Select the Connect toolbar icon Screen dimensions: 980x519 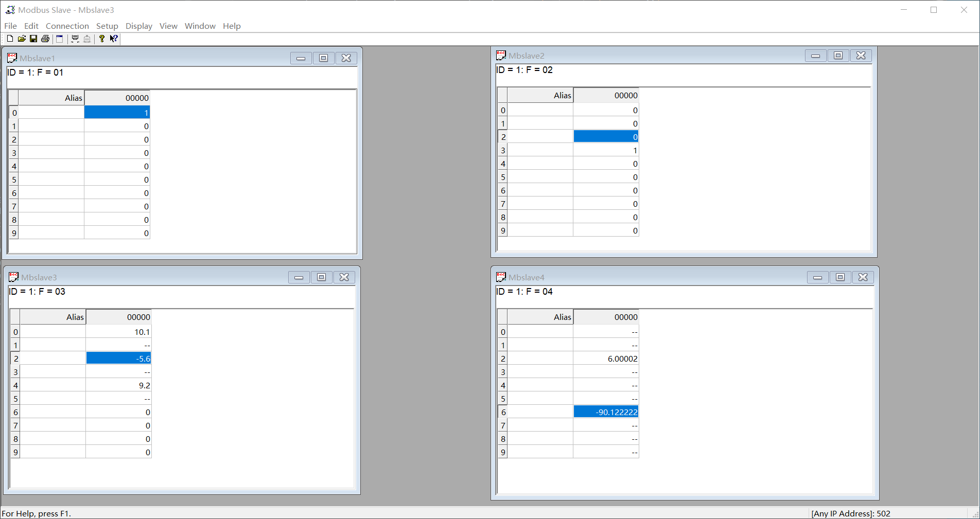[x=75, y=39]
